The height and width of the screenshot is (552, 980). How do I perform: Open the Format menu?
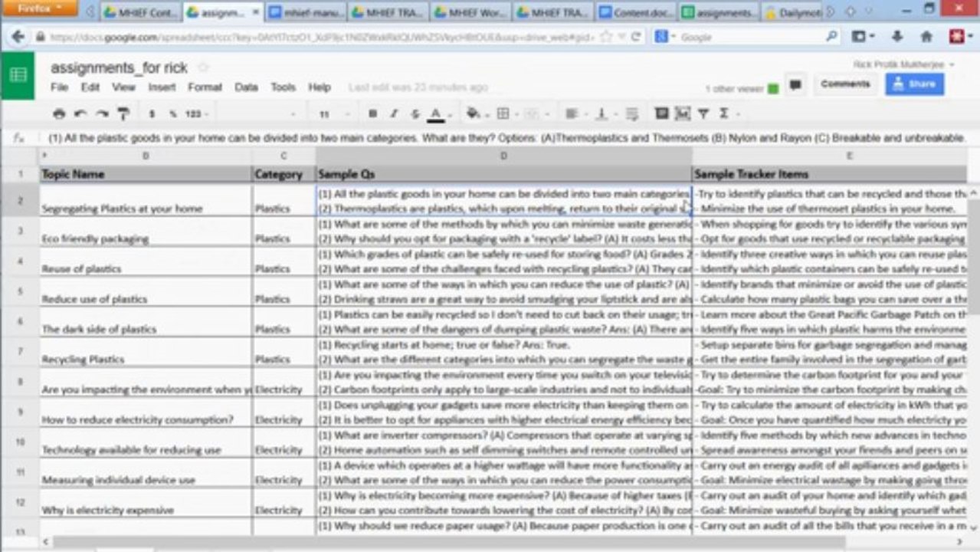pyautogui.click(x=205, y=87)
